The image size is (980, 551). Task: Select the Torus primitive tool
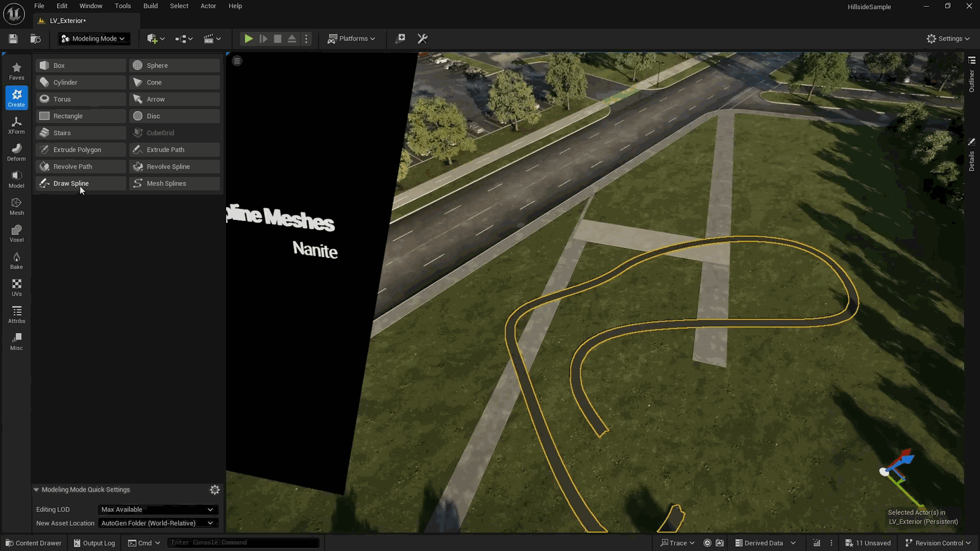click(81, 99)
